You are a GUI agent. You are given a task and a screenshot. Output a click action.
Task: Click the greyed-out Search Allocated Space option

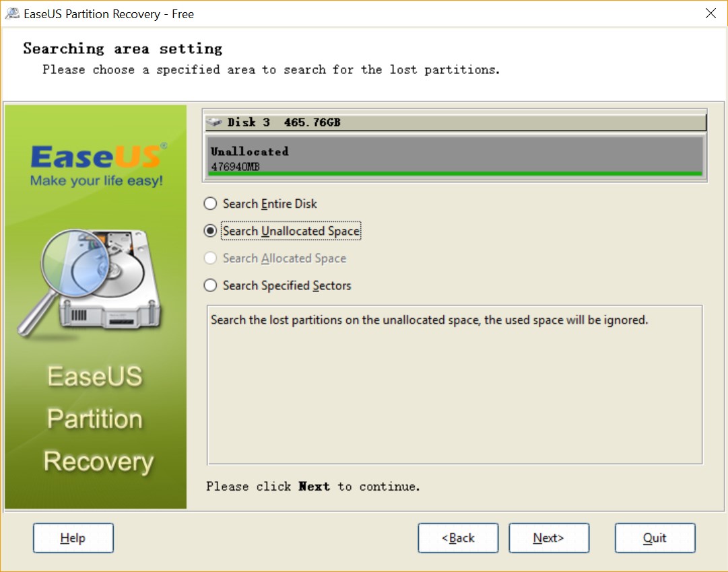pyautogui.click(x=211, y=258)
